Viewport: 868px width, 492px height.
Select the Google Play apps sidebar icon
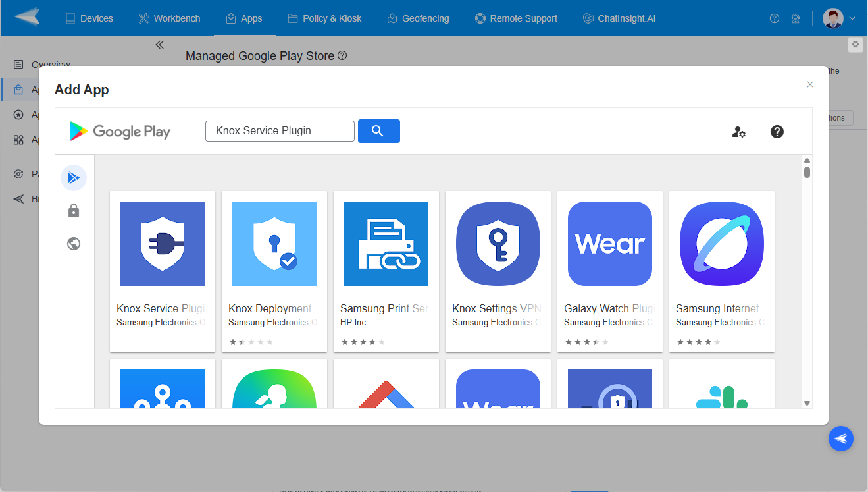(x=74, y=177)
